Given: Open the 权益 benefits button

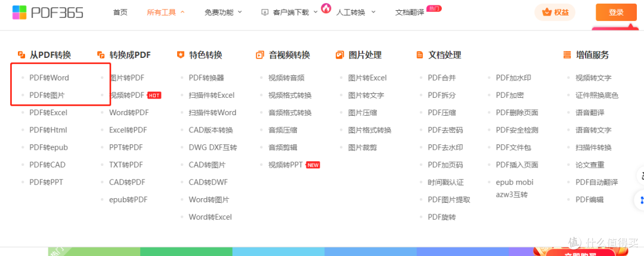Looking at the screenshot, I should click(x=555, y=13).
